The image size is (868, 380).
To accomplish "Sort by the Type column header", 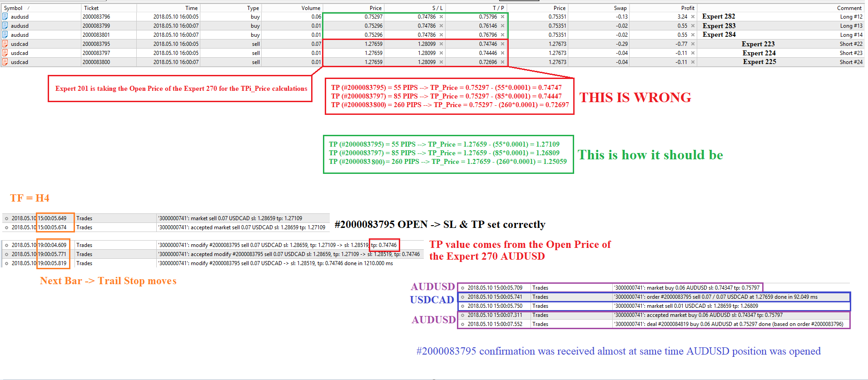I will pyautogui.click(x=231, y=8).
